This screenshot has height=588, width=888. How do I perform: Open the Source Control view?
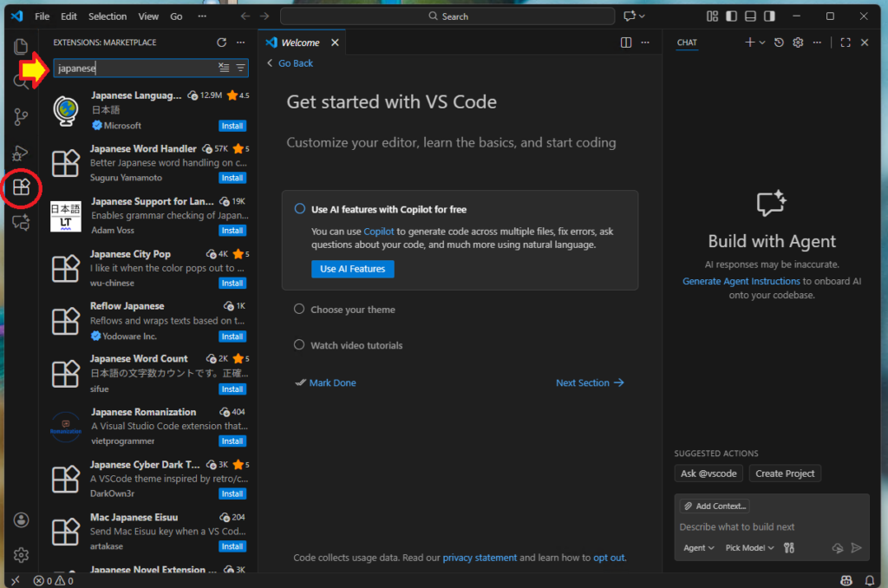coord(21,117)
